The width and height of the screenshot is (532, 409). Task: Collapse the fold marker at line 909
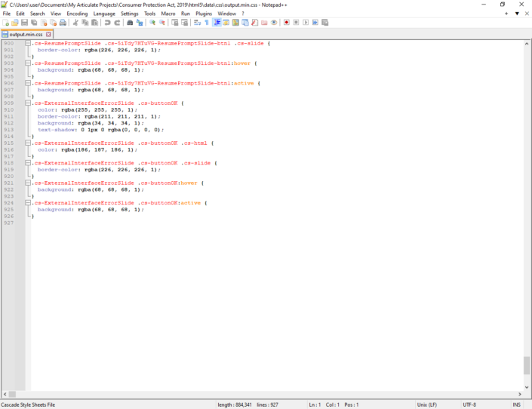coord(28,103)
